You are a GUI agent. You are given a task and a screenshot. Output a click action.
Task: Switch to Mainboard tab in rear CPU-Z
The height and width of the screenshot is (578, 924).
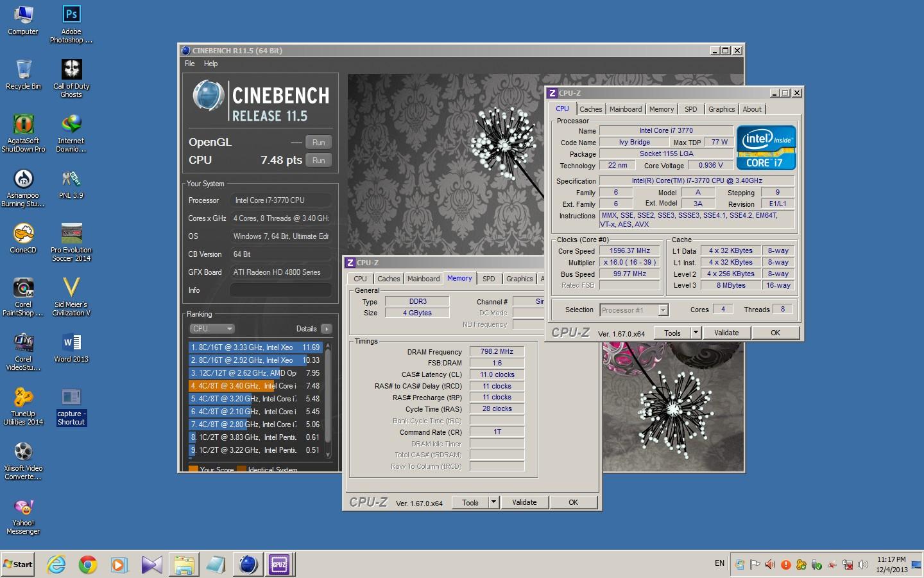pos(424,279)
